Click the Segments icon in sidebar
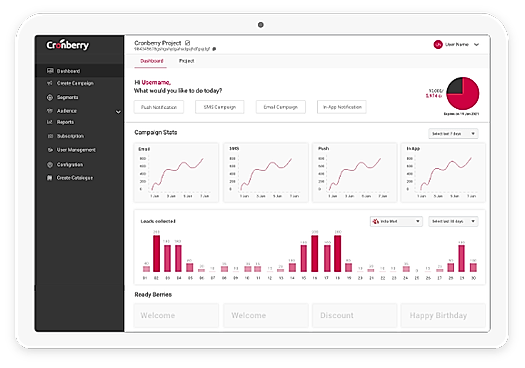The width and height of the screenshot is (525, 368). 50,97
